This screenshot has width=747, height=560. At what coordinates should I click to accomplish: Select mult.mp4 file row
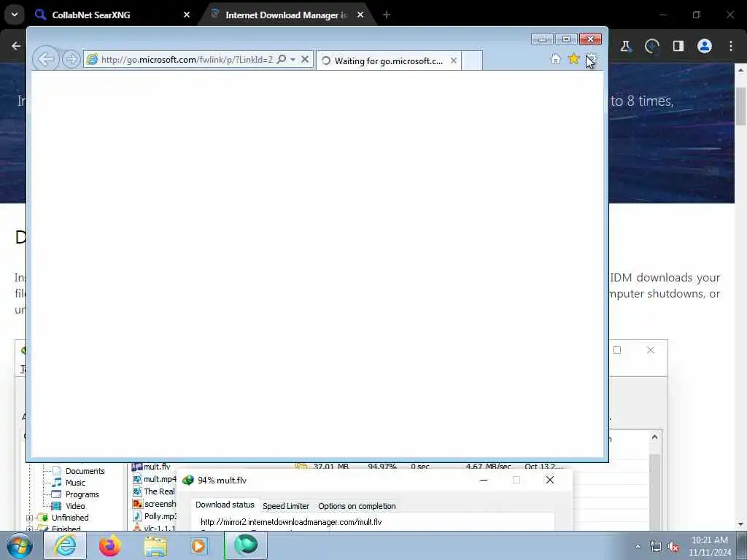click(155, 479)
